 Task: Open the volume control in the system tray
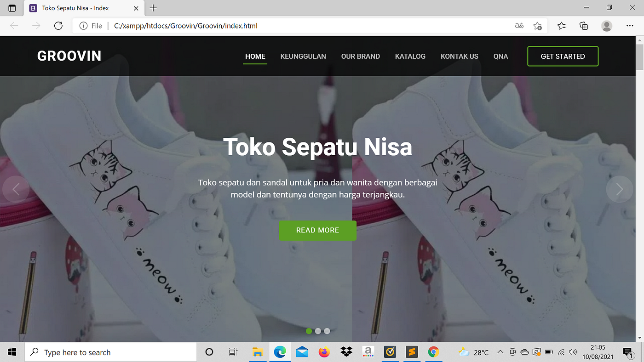[x=573, y=352]
